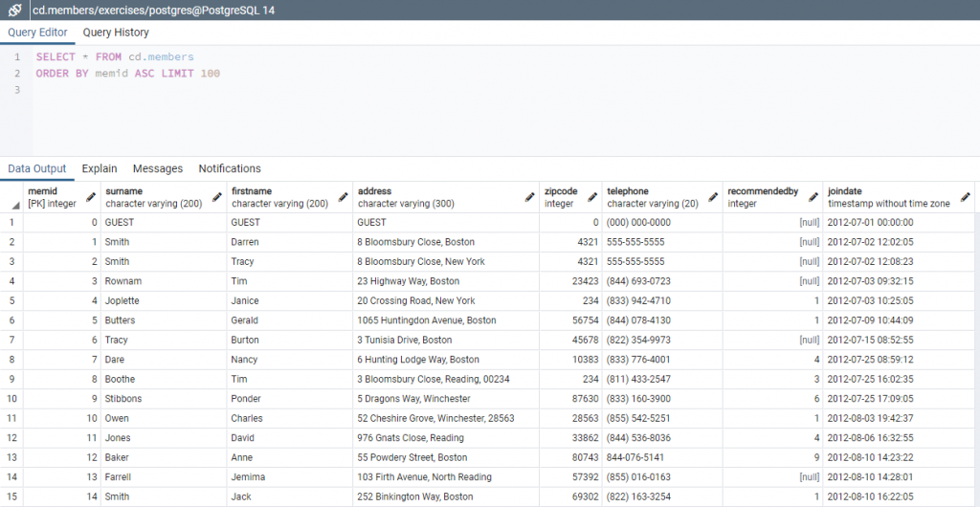Click edit pencil icon on address column

click(x=530, y=197)
